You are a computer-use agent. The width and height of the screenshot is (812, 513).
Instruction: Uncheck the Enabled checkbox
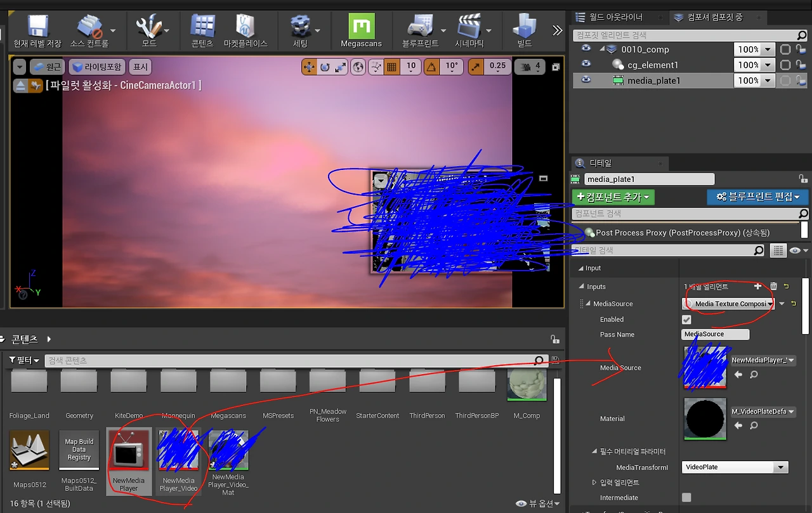coord(686,320)
